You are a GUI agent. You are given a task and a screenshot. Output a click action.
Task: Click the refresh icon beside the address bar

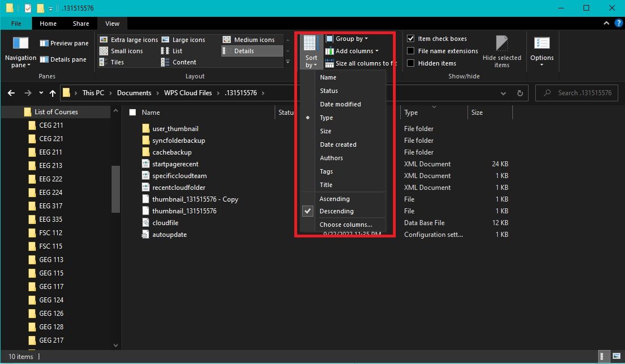[x=520, y=93]
